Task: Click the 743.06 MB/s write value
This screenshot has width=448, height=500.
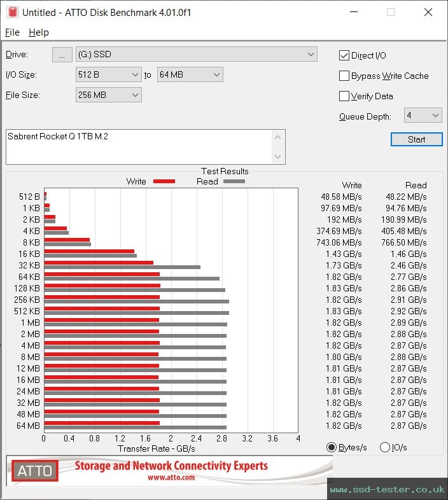Action: (x=339, y=242)
